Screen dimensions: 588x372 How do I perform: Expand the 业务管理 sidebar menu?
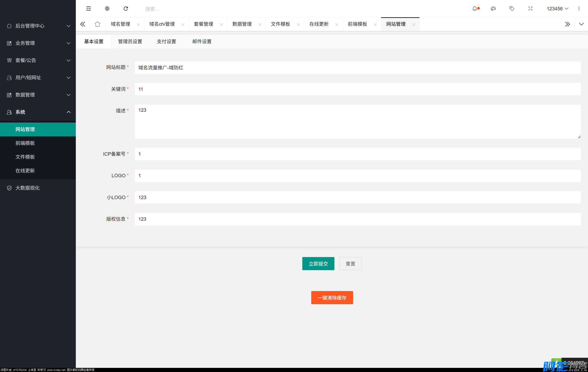click(38, 43)
